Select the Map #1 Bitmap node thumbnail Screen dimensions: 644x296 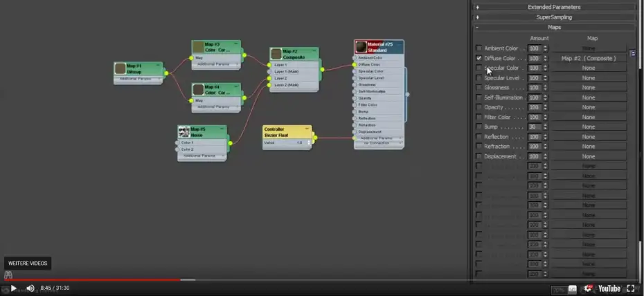(x=120, y=68)
